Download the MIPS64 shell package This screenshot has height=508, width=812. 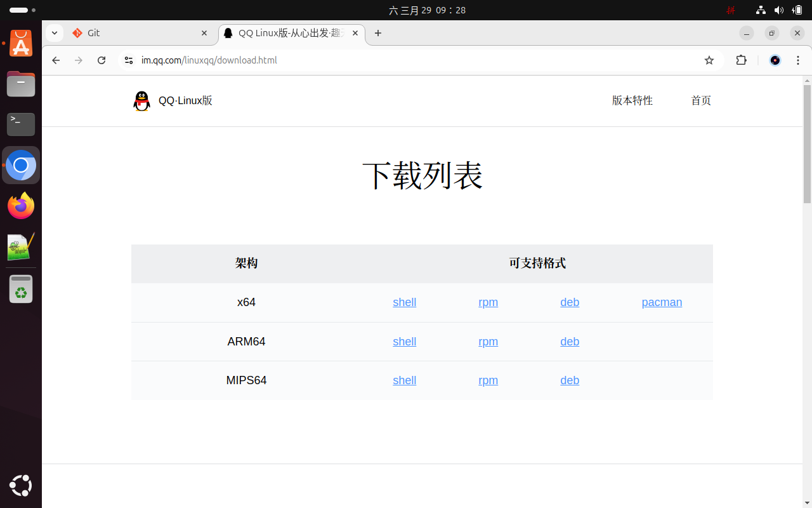tap(405, 380)
